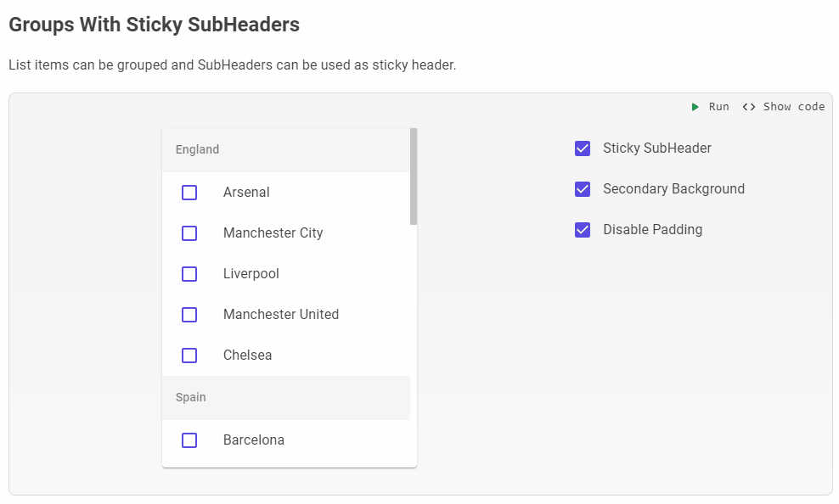Check the Manchester United checkbox

tap(189, 315)
